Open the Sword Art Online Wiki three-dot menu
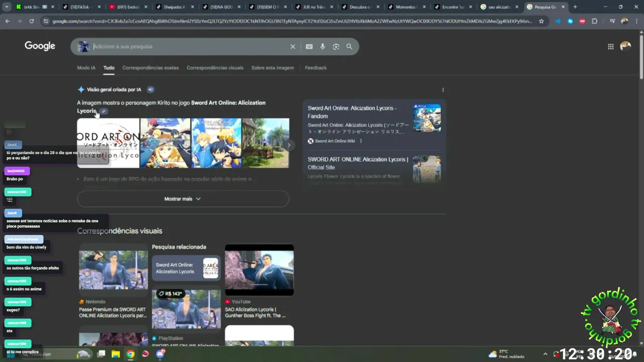Viewport: 644px width, 362px height. coord(360,141)
